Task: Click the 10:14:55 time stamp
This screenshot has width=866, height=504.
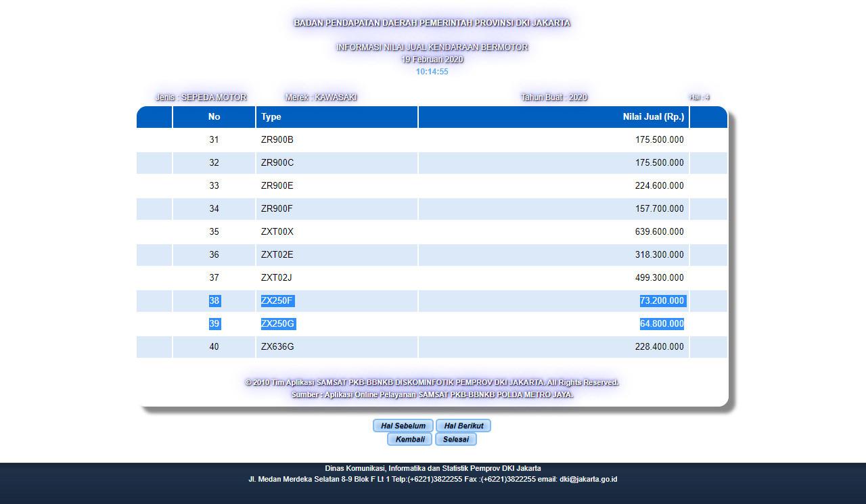Action: (432, 72)
